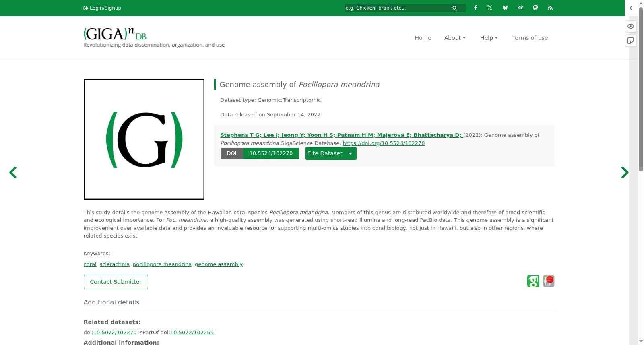Select the pocillopora meandrina keyword link
The height and width of the screenshot is (345, 644).
coord(162,264)
